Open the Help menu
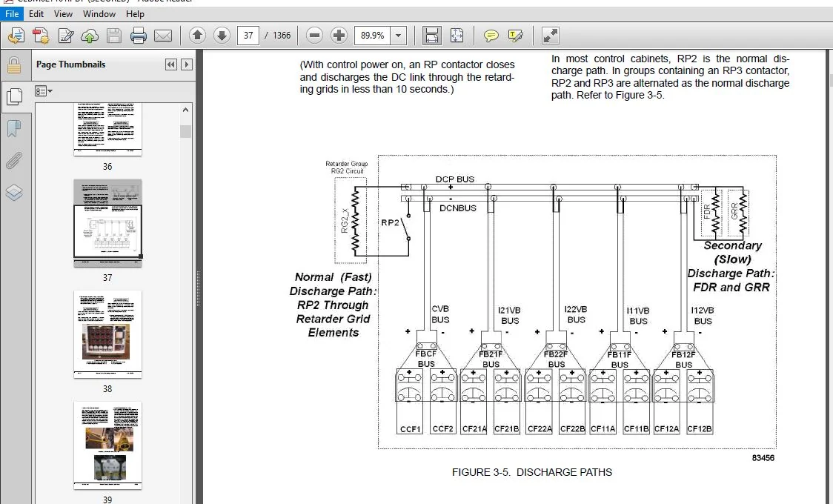 pos(135,14)
